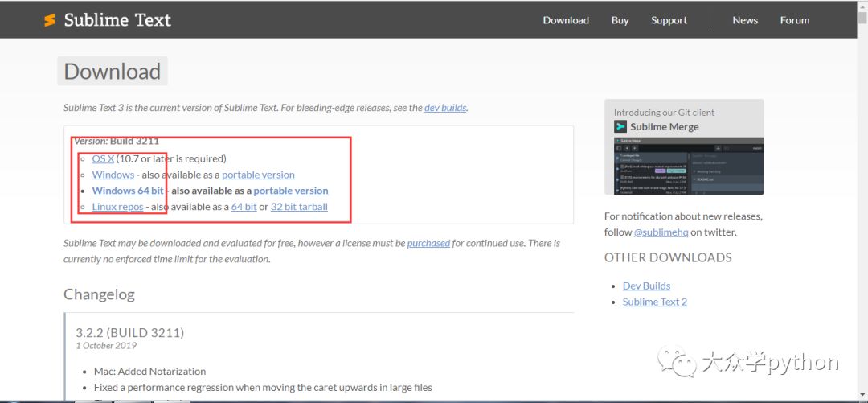The width and height of the screenshot is (868, 403).
Task: Visit the Forum nav item
Action: point(795,20)
